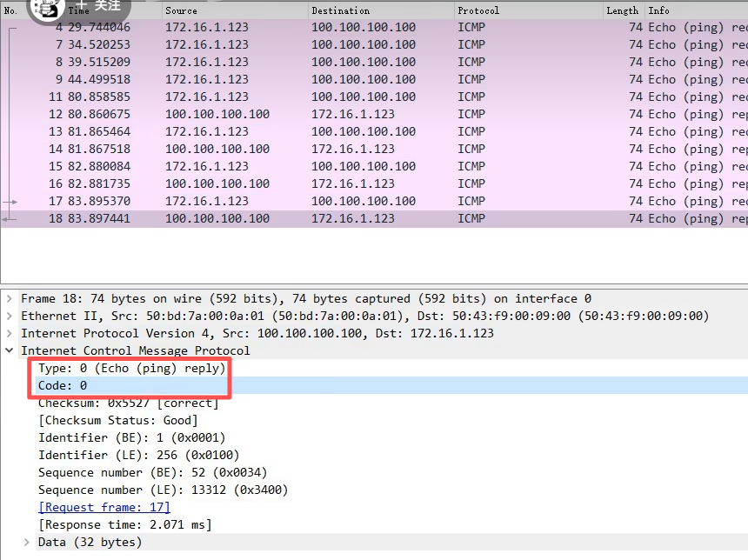The image size is (748, 560).
Task: Expand Internet Protocol Version 4 details
Action: pyautogui.click(x=10, y=333)
